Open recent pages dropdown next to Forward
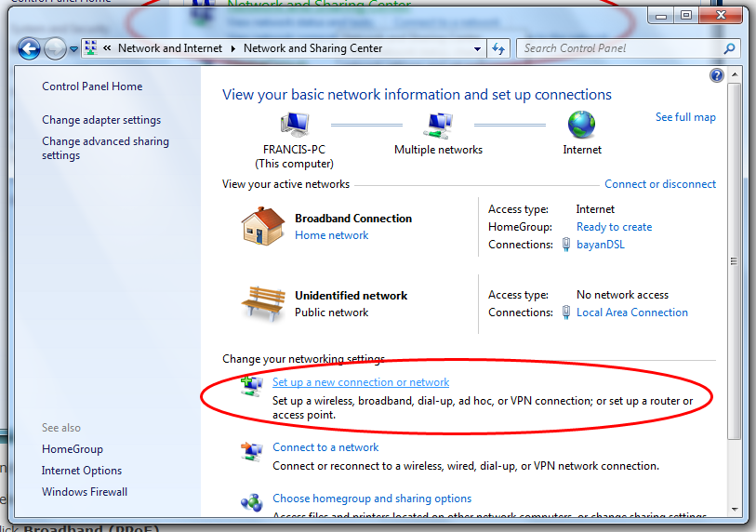The image size is (756, 532). (x=73, y=49)
